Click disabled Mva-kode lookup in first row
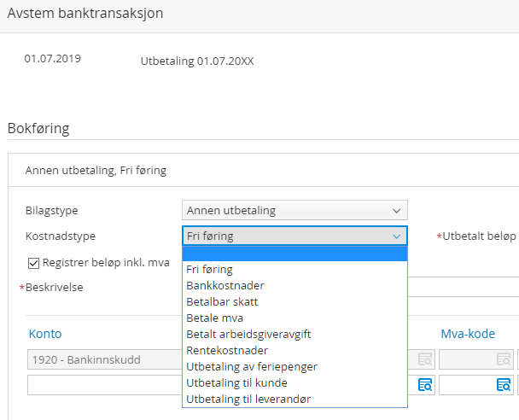Screen dimensions: 519x420 click(504, 359)
